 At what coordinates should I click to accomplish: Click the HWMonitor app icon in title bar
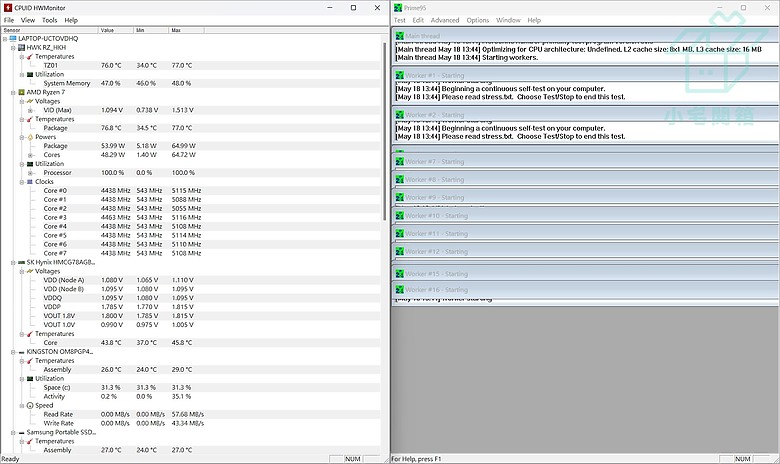coord(7,7)
